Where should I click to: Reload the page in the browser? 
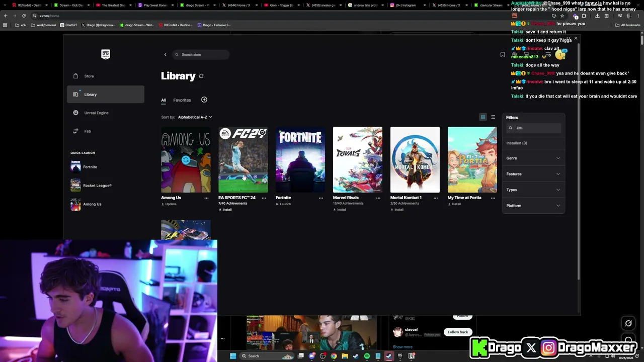point(24,16)
